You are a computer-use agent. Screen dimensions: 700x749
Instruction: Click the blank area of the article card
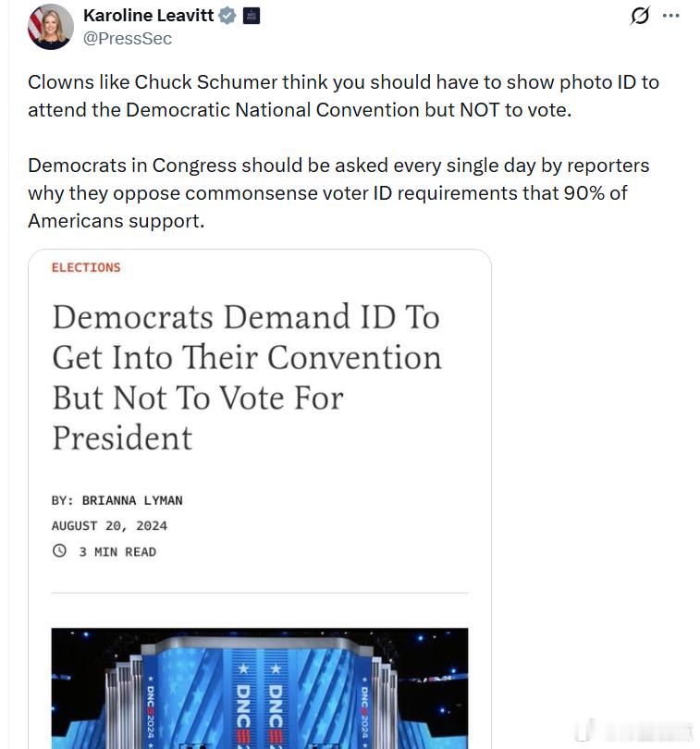(370, 518)
